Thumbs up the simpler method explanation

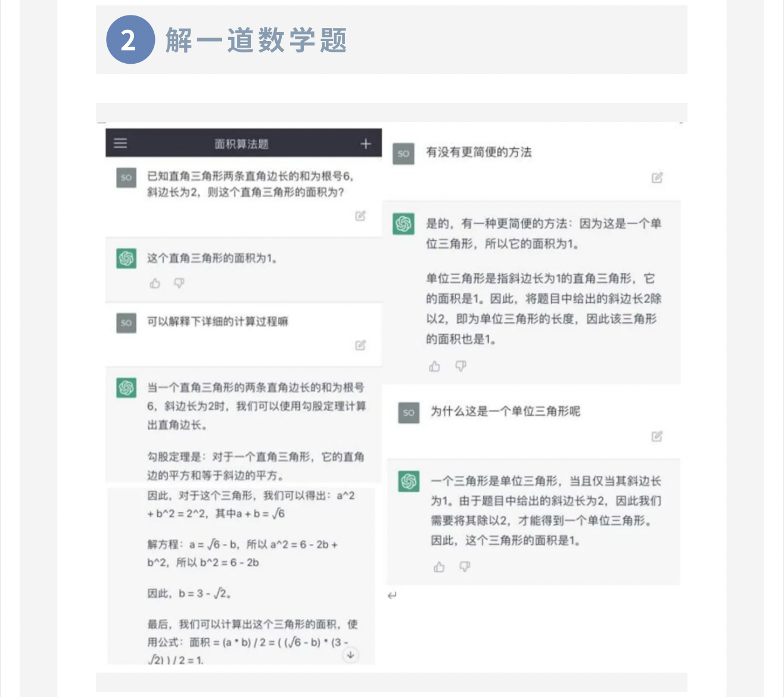(434, 366)
